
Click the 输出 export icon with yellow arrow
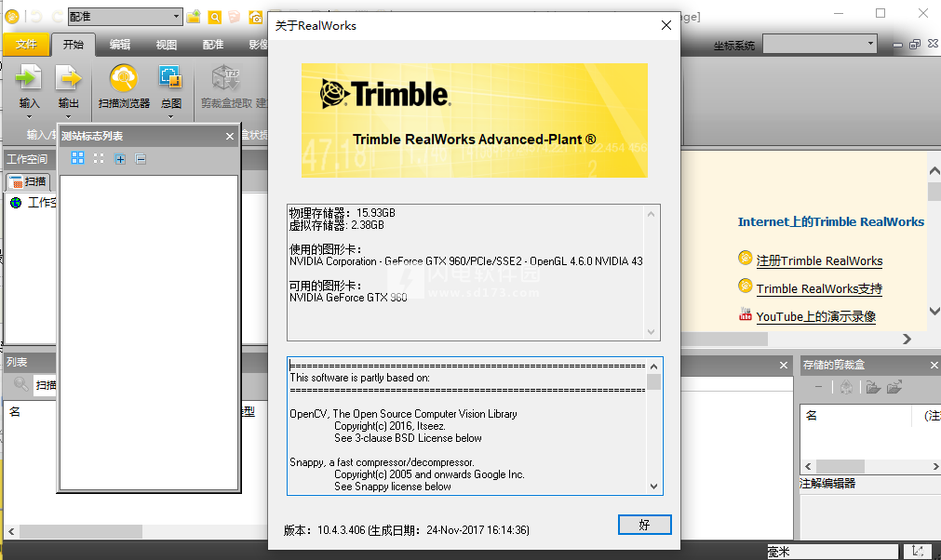click(68, 78)
